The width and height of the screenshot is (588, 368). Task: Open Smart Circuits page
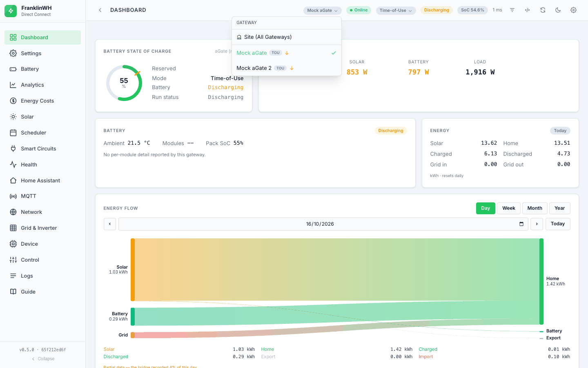coord(42,149)
